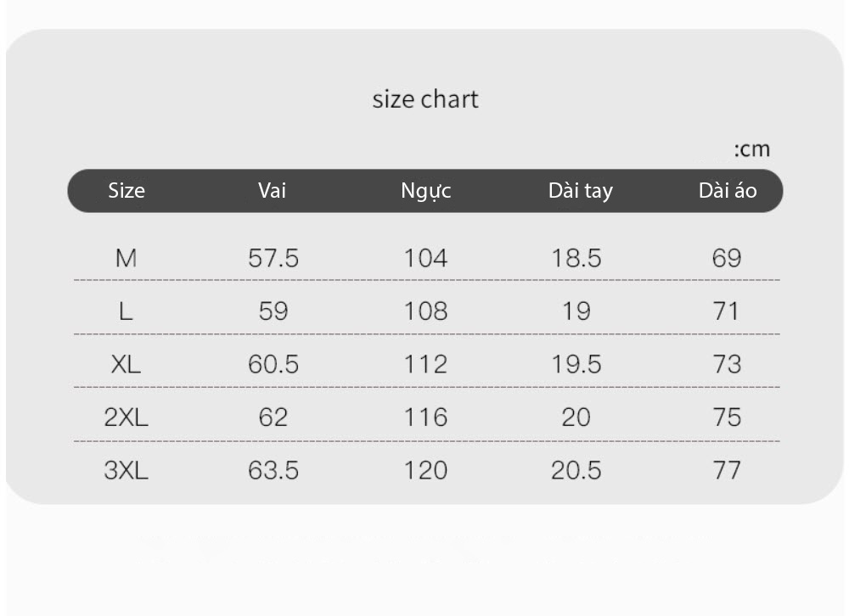This screenshot has width=849, height=616.
Task: Click the Dài tay column header
Action: coord(581,191)
